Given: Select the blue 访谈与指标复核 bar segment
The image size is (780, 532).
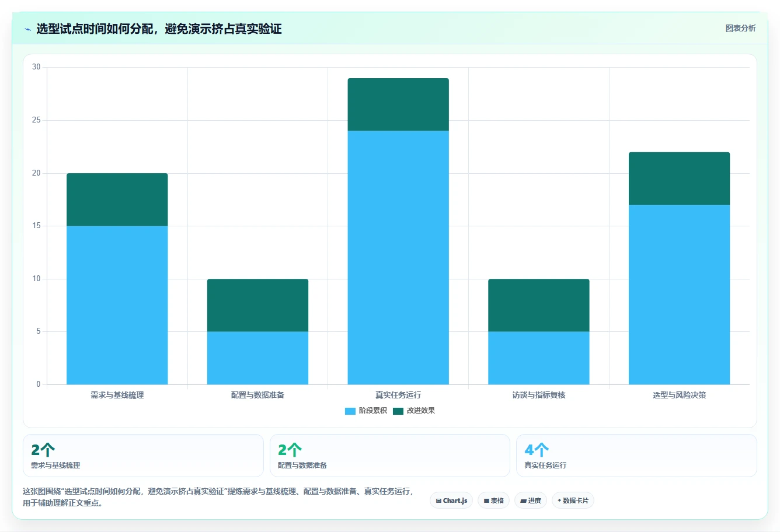Looking at the screenshot, I should click(x=539, y=358).
